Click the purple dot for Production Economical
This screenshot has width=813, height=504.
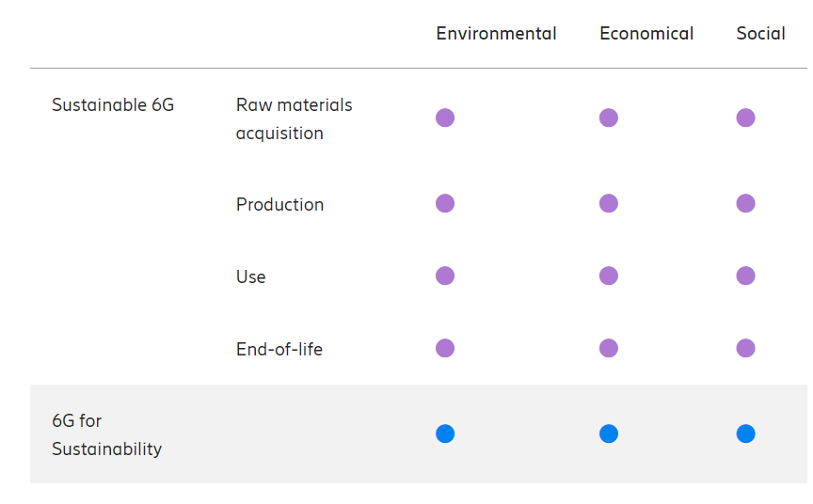click(609, 203)
